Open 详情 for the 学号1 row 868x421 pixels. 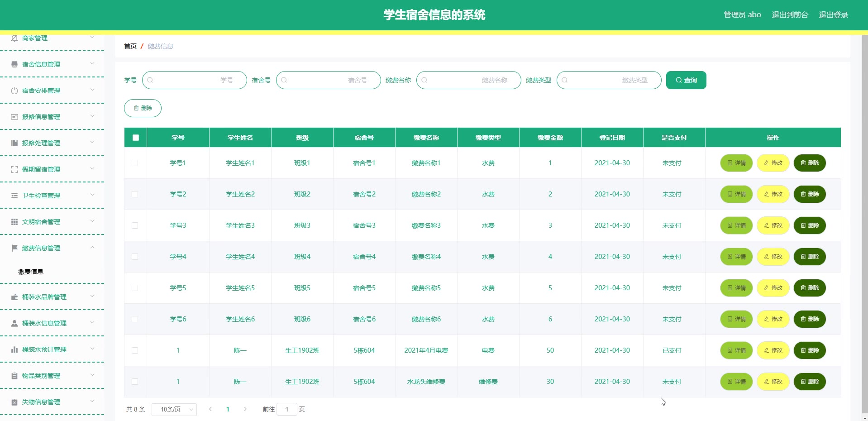736,163
